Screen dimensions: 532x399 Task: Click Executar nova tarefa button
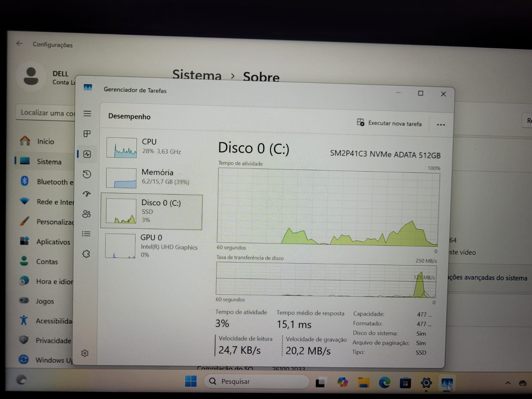pos(389,123)
